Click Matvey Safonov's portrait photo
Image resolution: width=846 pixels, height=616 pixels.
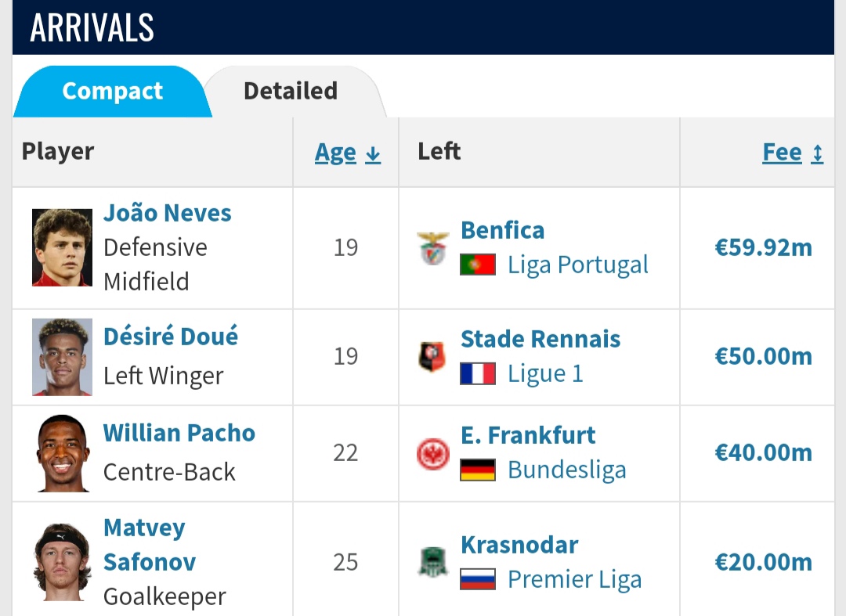(x=63, y=562)
